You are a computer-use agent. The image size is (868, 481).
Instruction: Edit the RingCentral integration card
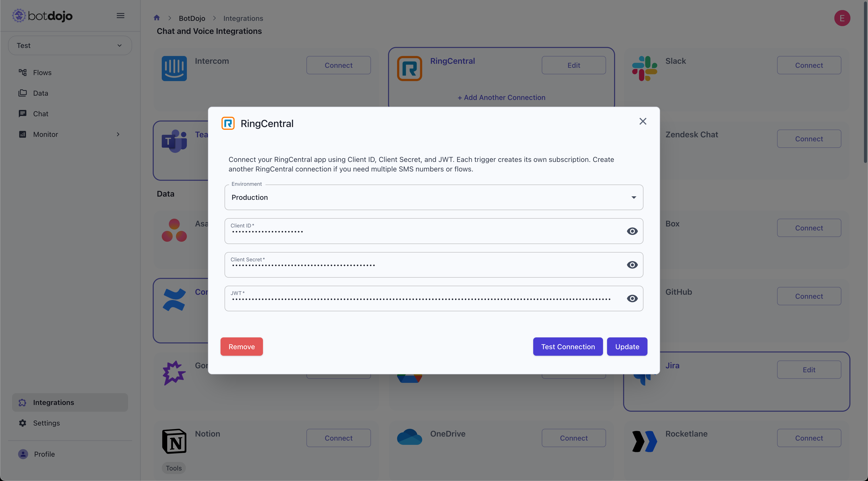pos(573,65)
